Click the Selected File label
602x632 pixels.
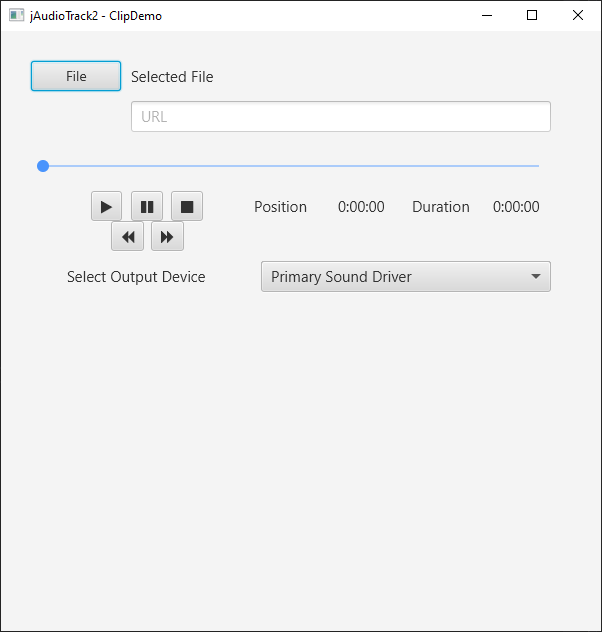point(172,77)
